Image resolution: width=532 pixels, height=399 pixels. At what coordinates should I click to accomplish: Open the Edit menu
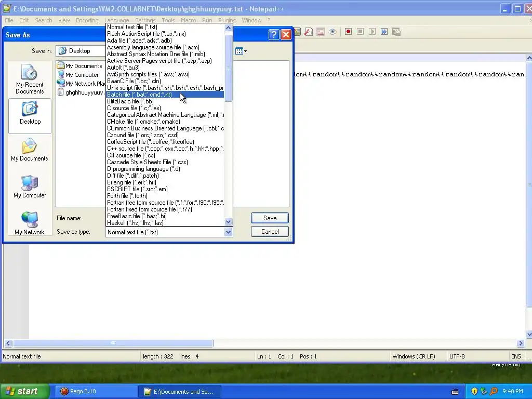24,20
